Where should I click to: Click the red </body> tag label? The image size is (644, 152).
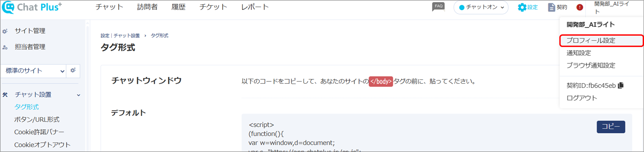[381, 81]
